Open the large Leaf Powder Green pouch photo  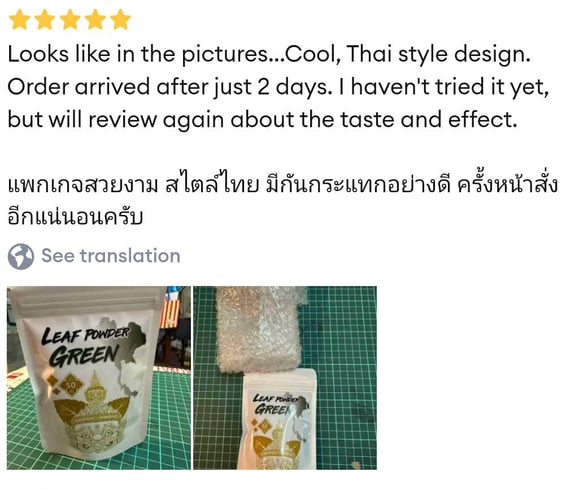(x=99, y=378)
